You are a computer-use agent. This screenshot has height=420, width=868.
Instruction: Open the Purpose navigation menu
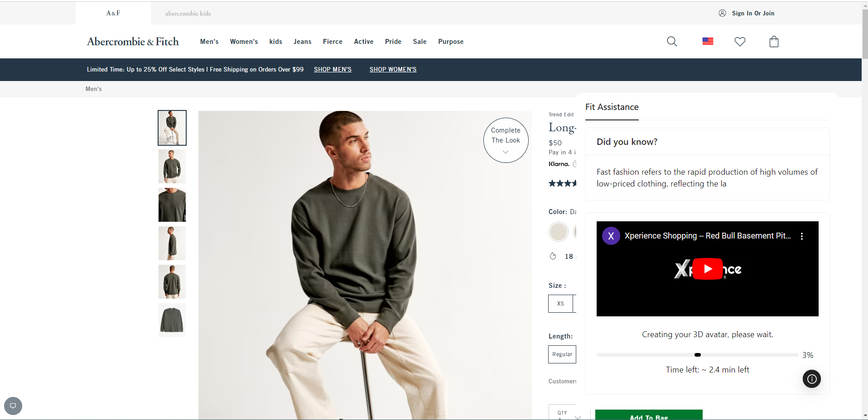coord(451,42)
